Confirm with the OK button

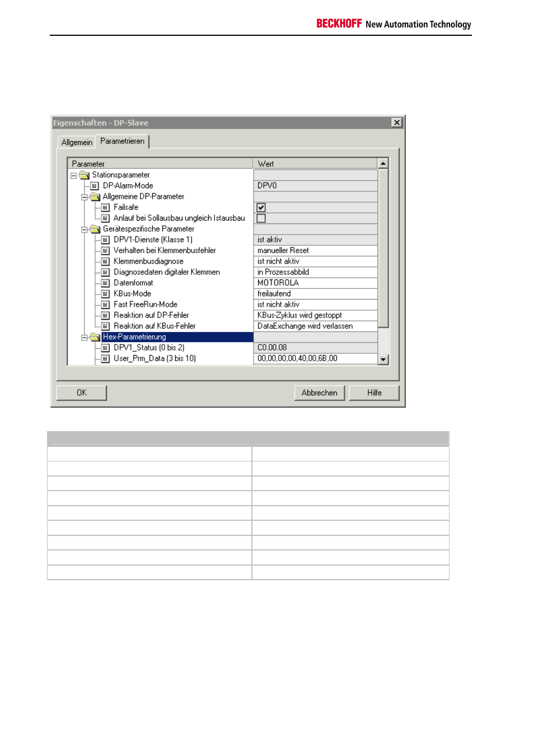(82, 393)
